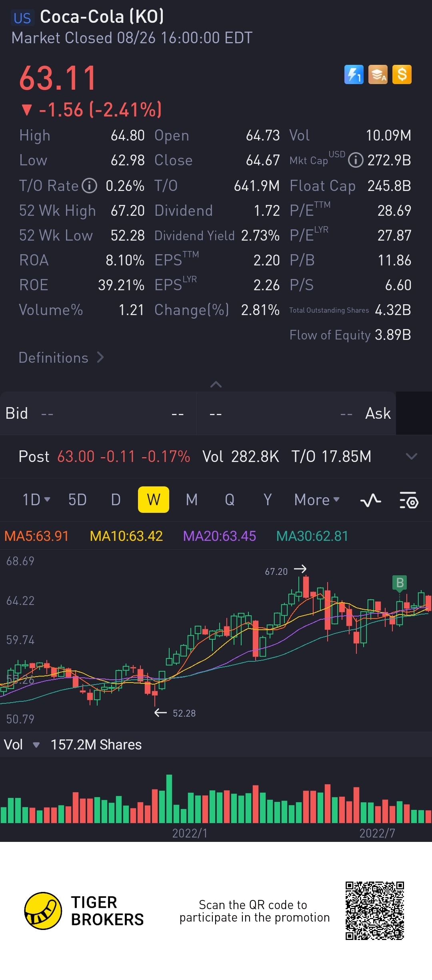
Task: Tap the 157.2M Shares volume readout
Action: click(96, 745)
